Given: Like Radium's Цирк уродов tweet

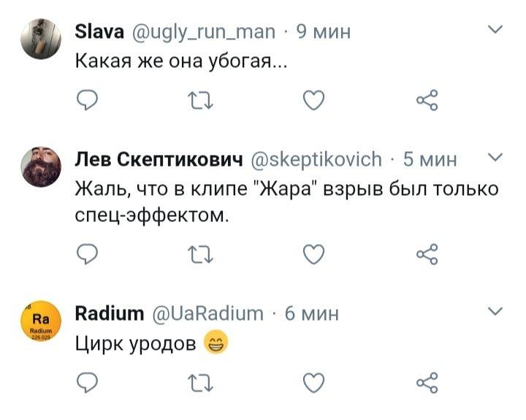Looking at the screenshot, I should pyautogui.click(x=313, y=381).
